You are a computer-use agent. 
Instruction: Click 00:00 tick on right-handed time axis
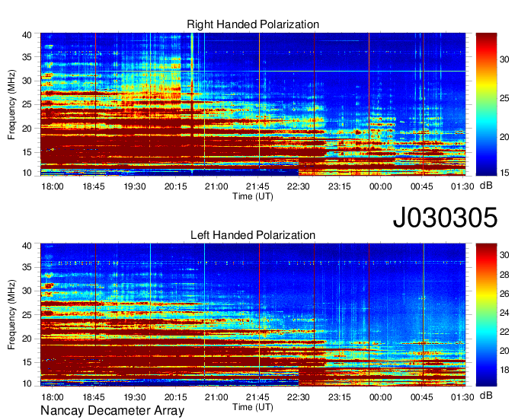(380, 186)
